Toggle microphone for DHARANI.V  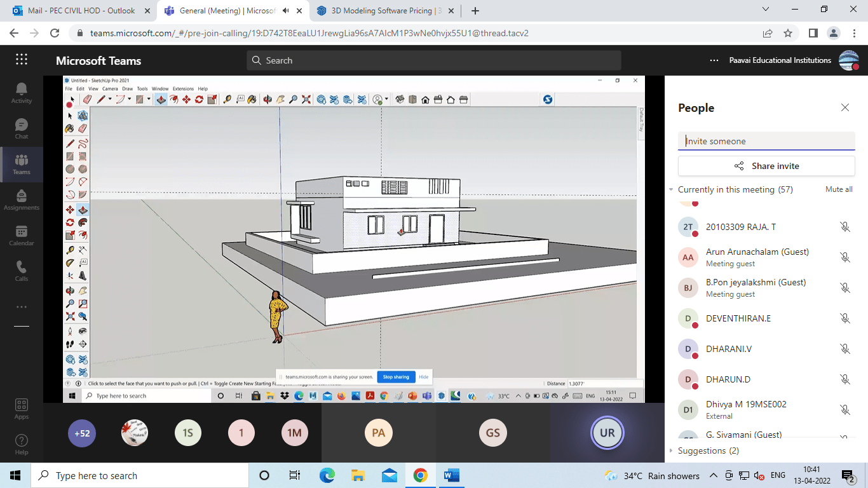coord(844,349)
